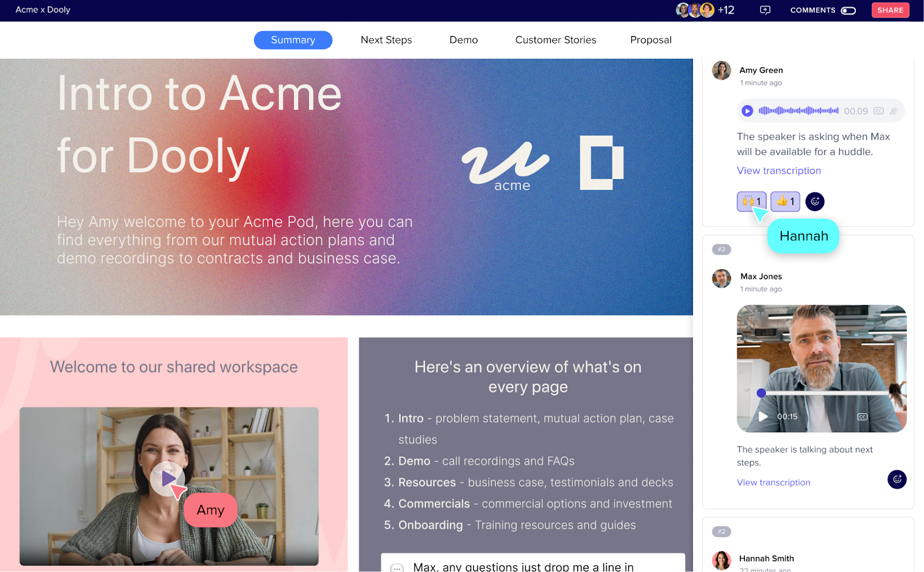Click the raised hands reaction badge

[x=752, y=202]
